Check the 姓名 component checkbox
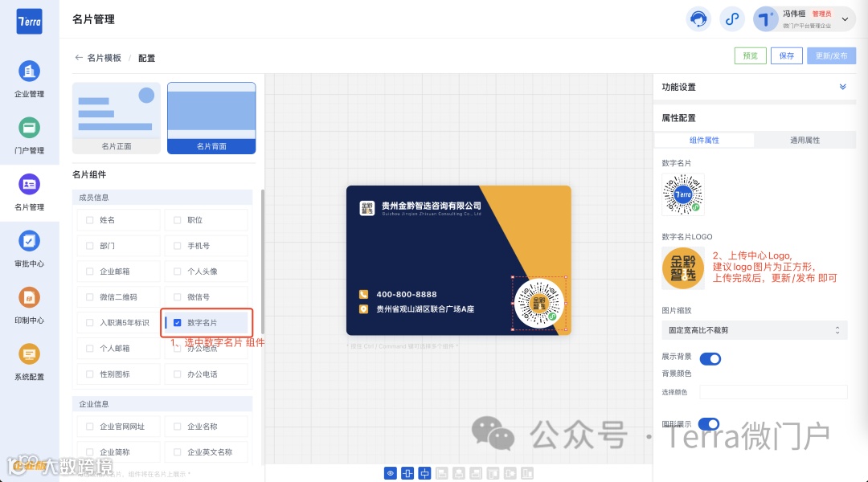This screenshot has width=868, height=482. [90, 219]
